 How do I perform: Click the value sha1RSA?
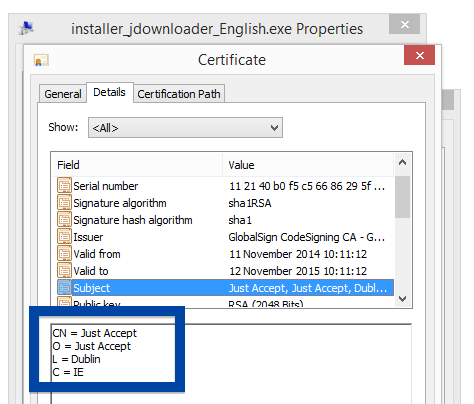(x=250, y=203)
